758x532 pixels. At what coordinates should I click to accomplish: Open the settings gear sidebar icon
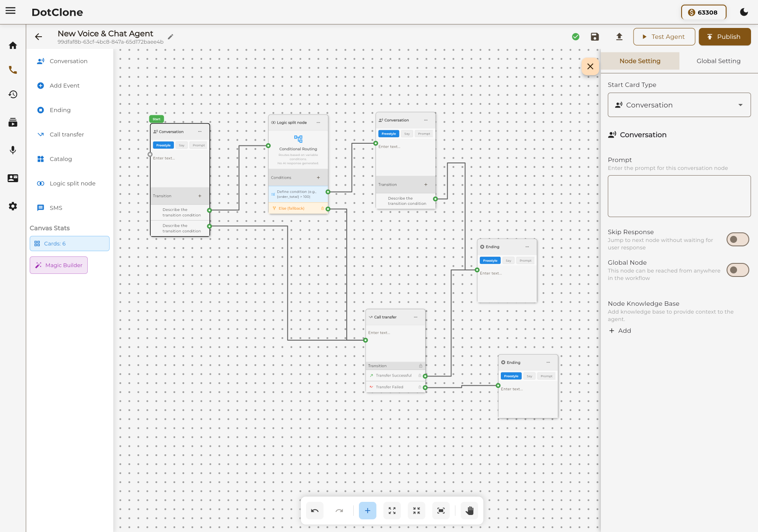pos(13,206)
